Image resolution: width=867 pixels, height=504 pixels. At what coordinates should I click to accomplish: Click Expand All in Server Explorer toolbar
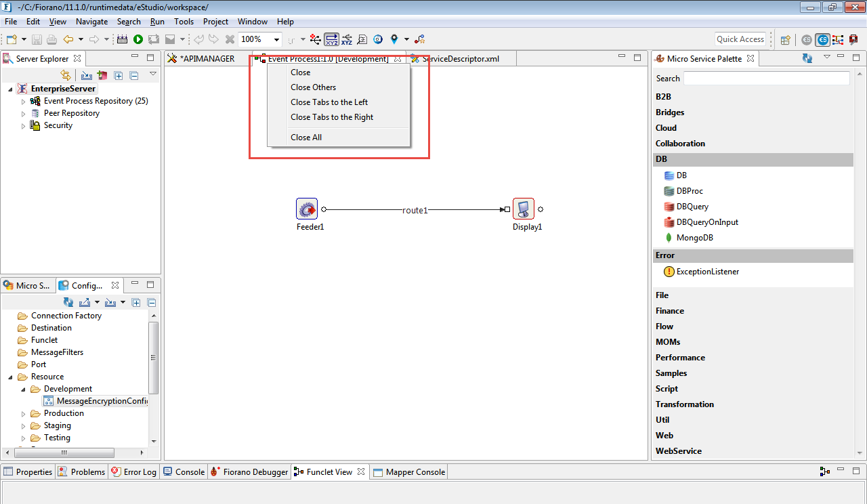click(x=118, y=75)
